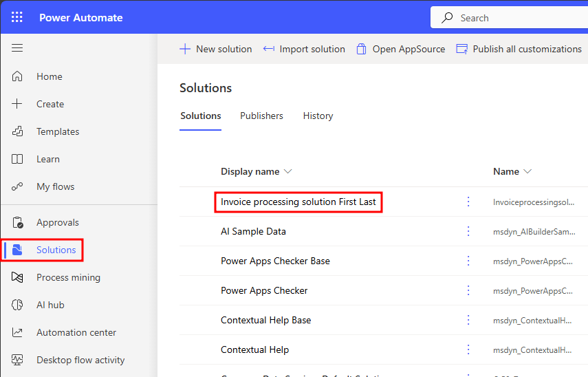
Task: Open the app launcher waffle icon
Action: pyautogui.click(x=17, y=17)
